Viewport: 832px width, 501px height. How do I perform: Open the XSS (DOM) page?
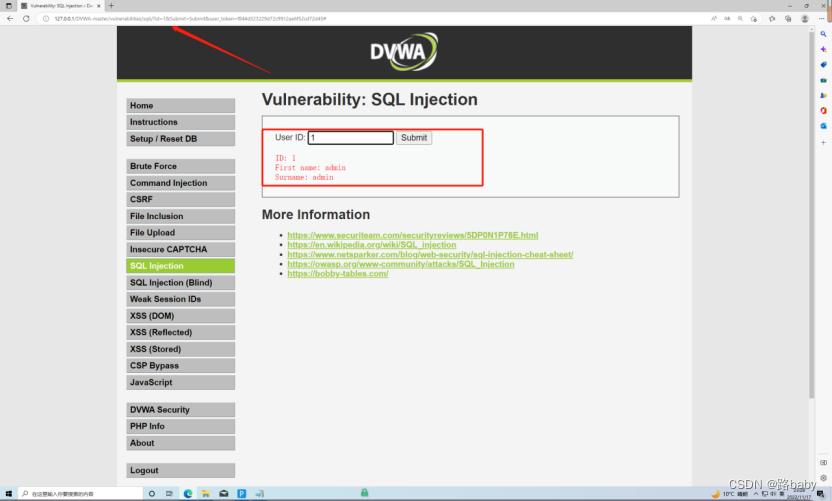(180, 316)
